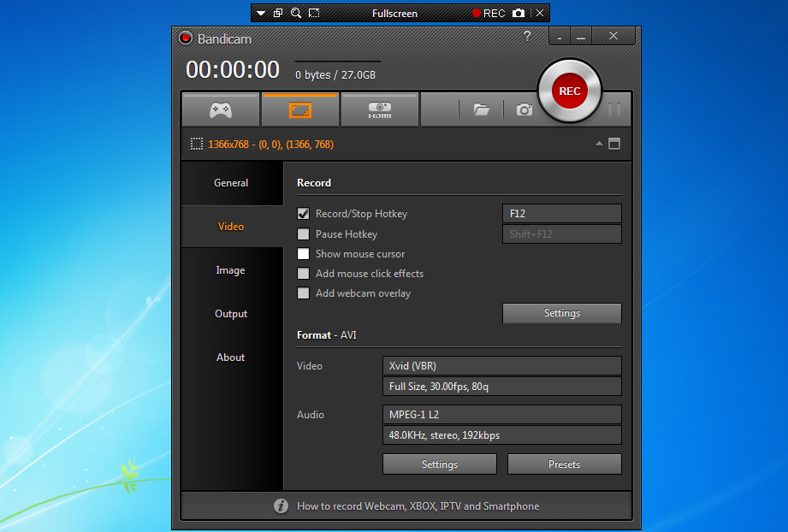Collapse the panel using the up arrow

[x=599, y=144]
